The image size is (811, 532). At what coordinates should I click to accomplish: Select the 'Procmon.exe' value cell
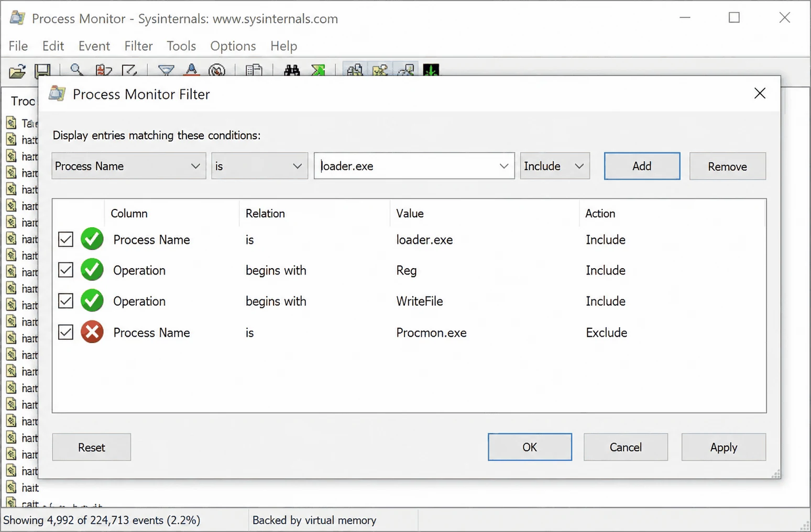point(431,333)
